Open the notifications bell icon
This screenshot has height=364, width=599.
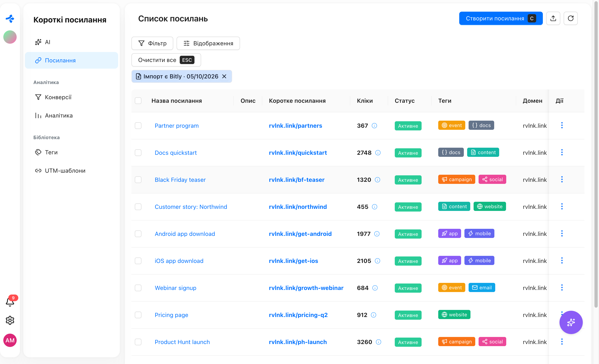pos(10,302)
